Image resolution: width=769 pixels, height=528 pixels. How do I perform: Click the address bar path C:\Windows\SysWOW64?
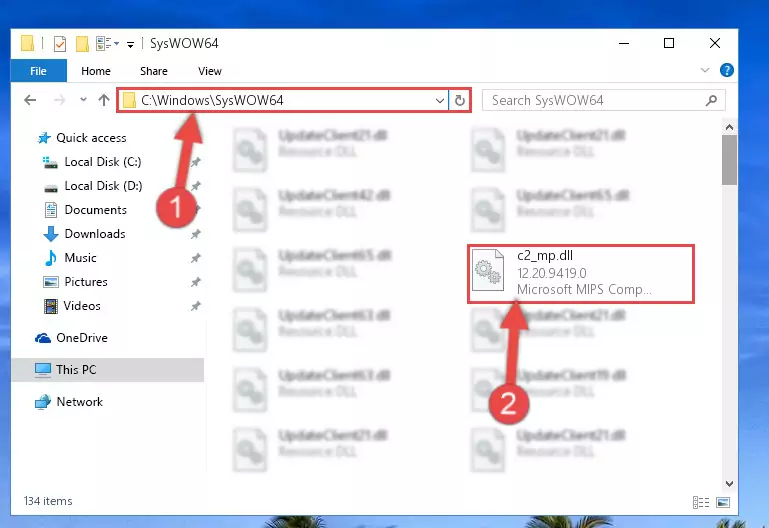coord(212,101)
